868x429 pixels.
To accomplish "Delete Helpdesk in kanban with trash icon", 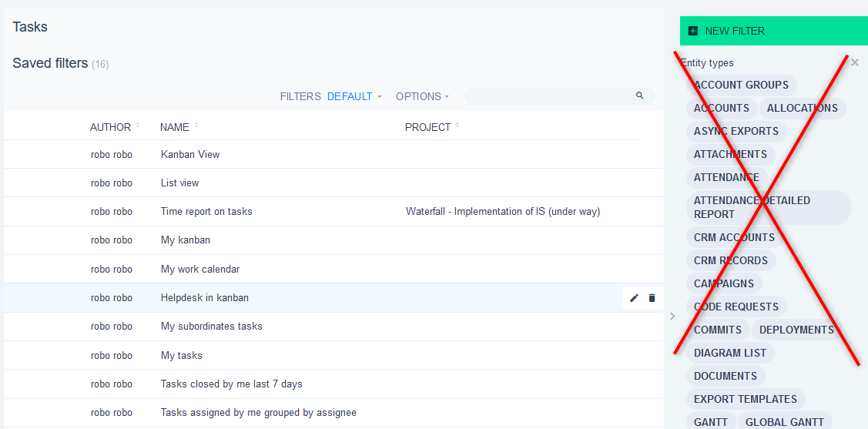I will pyautogui.click(x=652, y=298).
